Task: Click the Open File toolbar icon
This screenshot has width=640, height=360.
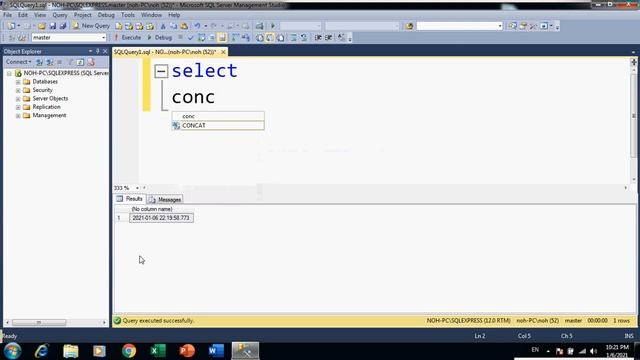Action: click(x=42, y=26)
